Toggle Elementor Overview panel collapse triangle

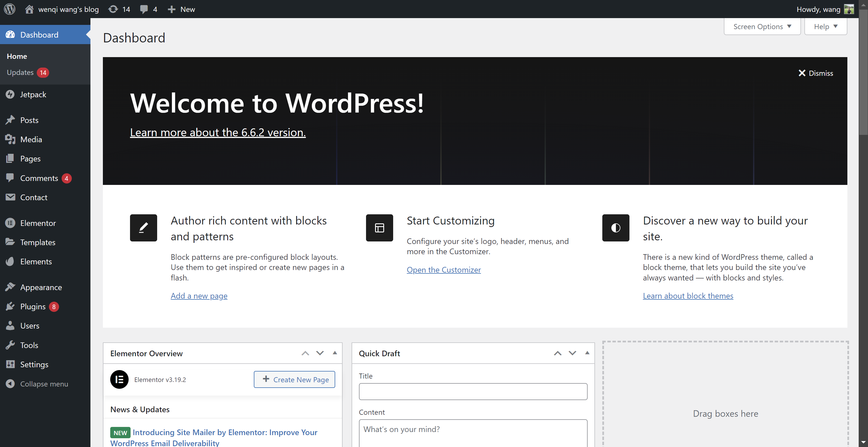[x=335, y=353]
